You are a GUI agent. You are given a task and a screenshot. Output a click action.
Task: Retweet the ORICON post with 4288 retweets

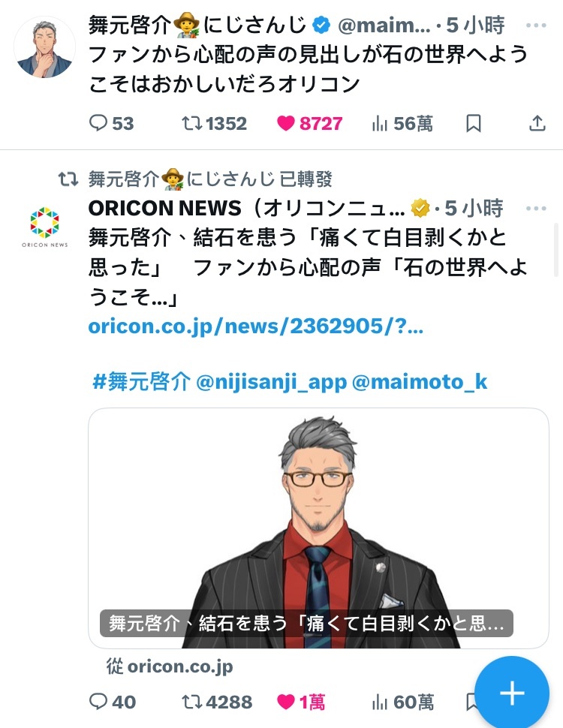(x=217, y=702)
